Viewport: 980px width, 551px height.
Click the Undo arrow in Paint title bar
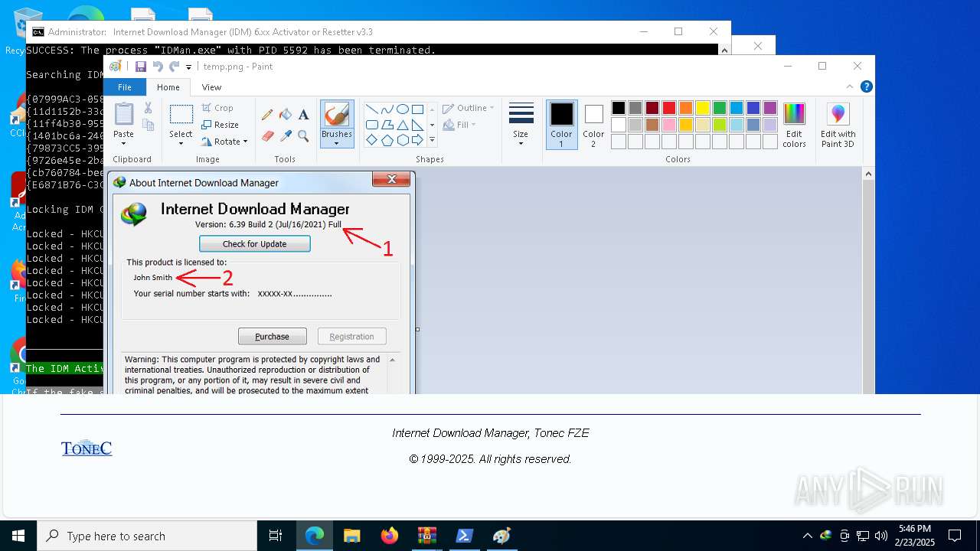pyautogui.click(x=158, y=67)
